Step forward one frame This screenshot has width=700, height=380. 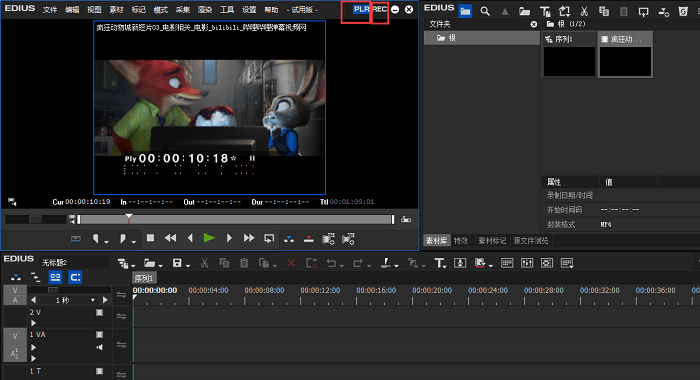pyautogui.click(x=229, y=238)
